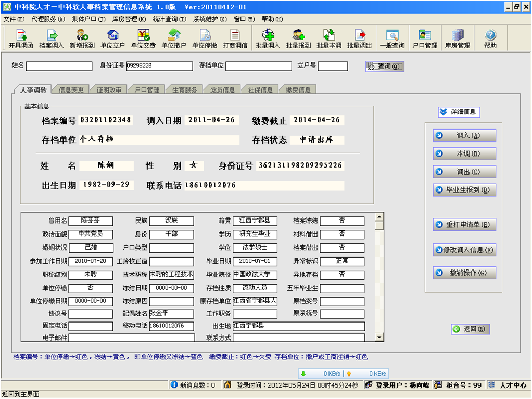This screenshot has height=399, width=532.
Task: Click the 单位交费 toolbar icon
Action: point(143,38)
